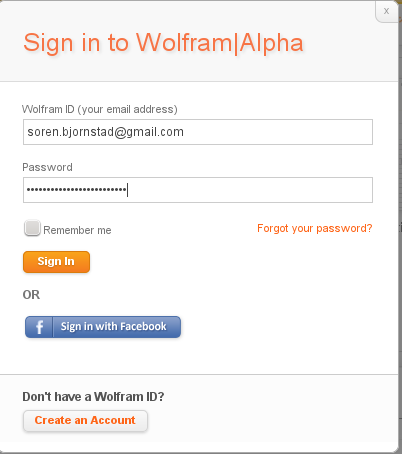
Task: Click on the soren.bjornstad@gmail.com text
Action: tap(105, 132)
